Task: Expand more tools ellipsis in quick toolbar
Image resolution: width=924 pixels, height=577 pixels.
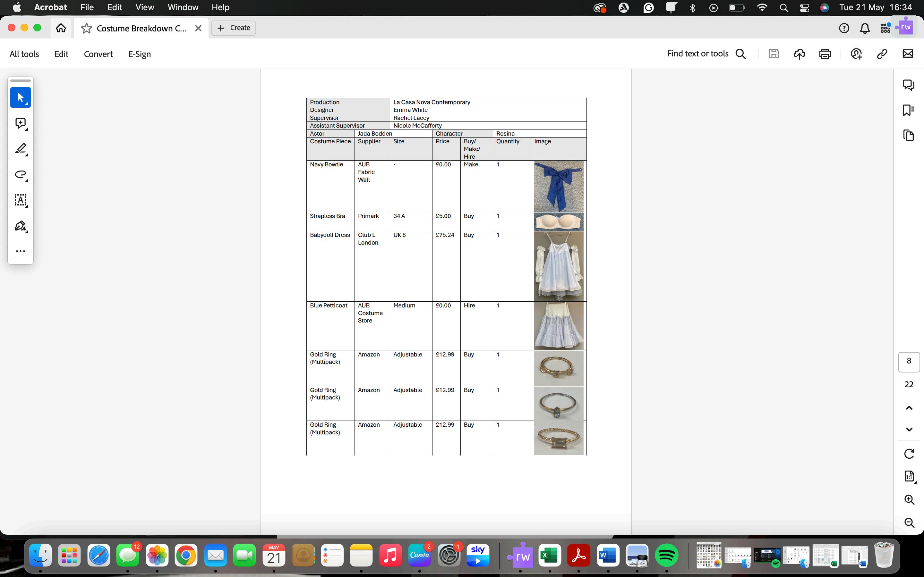Action: pos(20,251)
